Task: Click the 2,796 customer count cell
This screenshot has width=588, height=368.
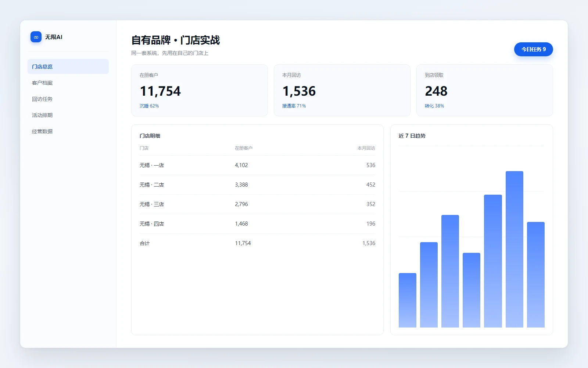Action: point(241,204)
